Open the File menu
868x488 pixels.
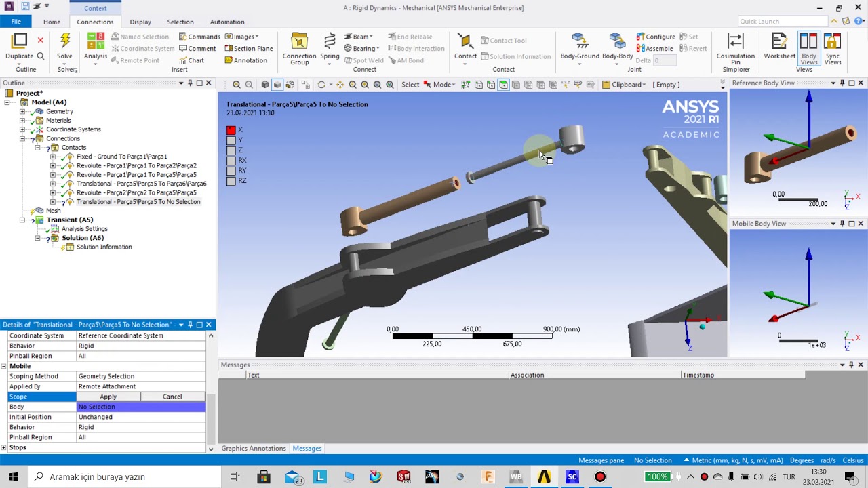[16, 22]
